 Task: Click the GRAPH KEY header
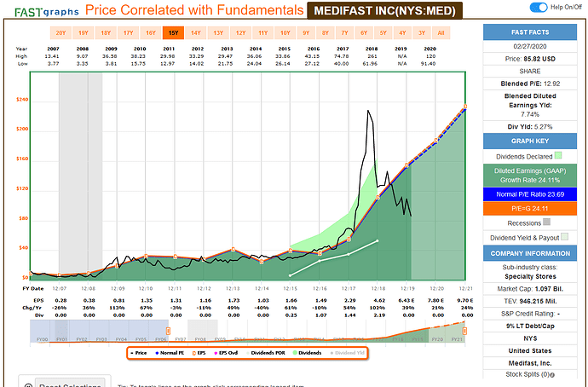tap(530, 141)
